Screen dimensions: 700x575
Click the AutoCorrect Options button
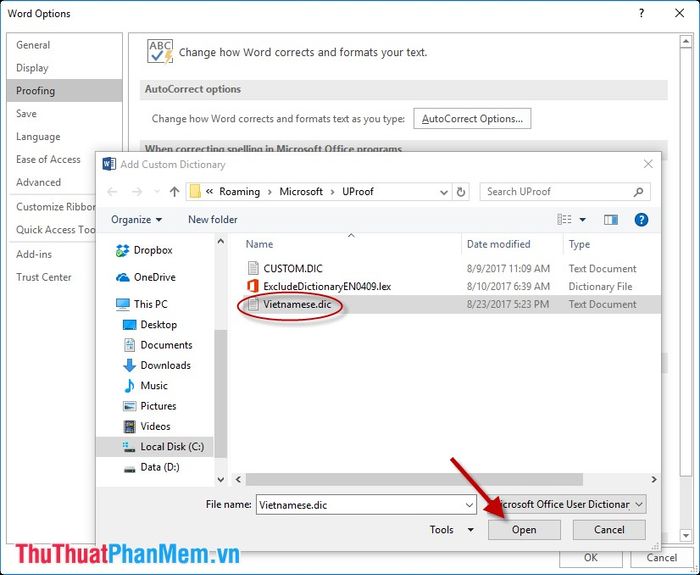tap(472, 119)
